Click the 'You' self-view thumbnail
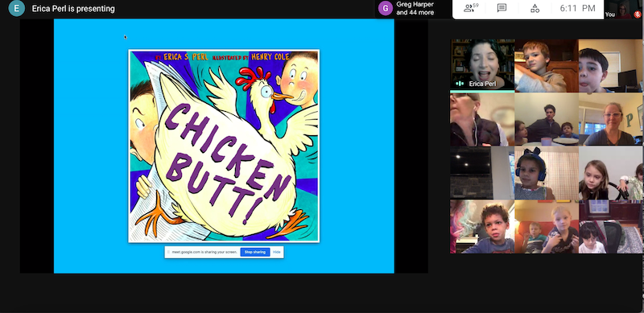644x313 pixels. (623, 9)
